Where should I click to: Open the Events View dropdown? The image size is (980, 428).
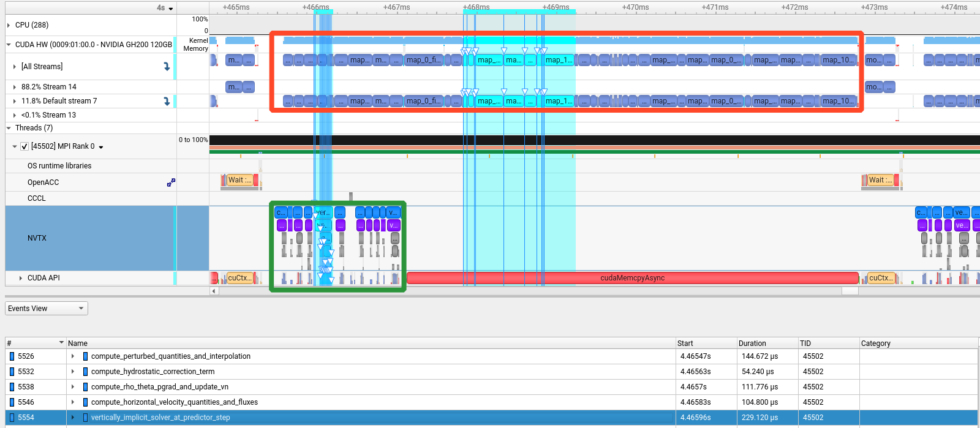[x=47, y=309]
